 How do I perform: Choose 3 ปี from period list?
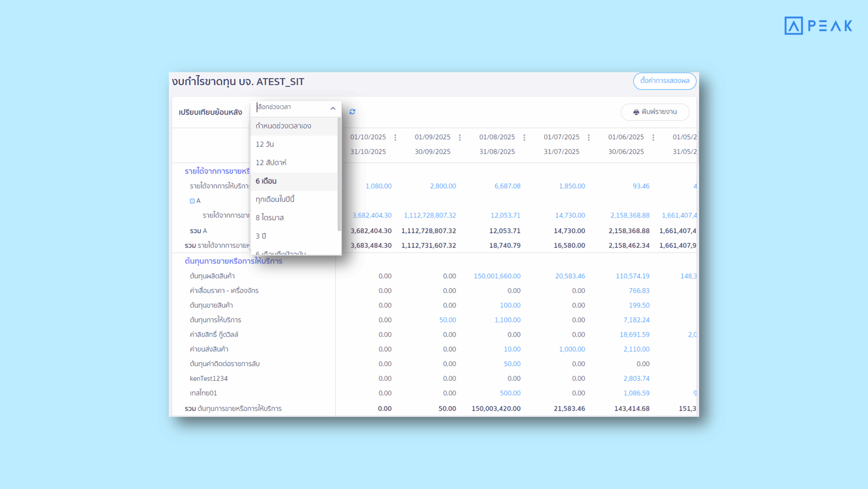[x=261, y=236]
